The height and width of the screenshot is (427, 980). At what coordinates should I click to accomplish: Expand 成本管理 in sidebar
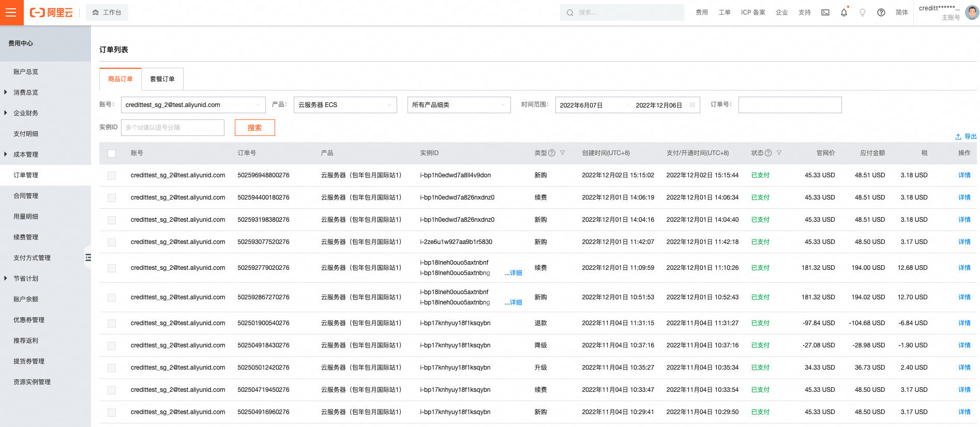coord(6,155)
